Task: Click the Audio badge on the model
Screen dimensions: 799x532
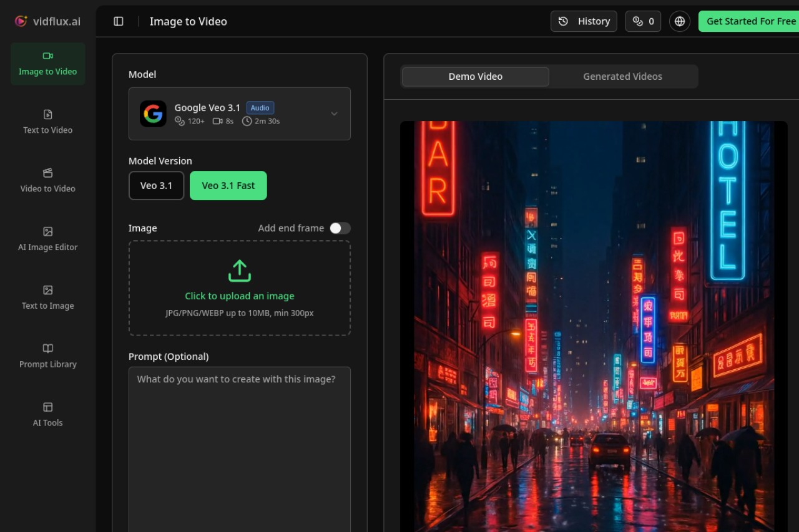Action: point(260,108)
